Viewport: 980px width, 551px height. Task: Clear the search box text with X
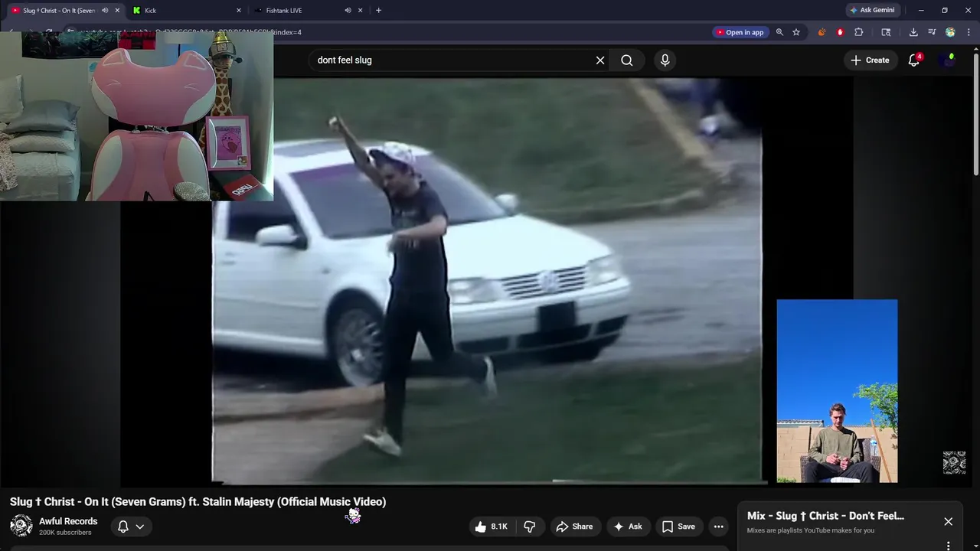click(600, 60)
